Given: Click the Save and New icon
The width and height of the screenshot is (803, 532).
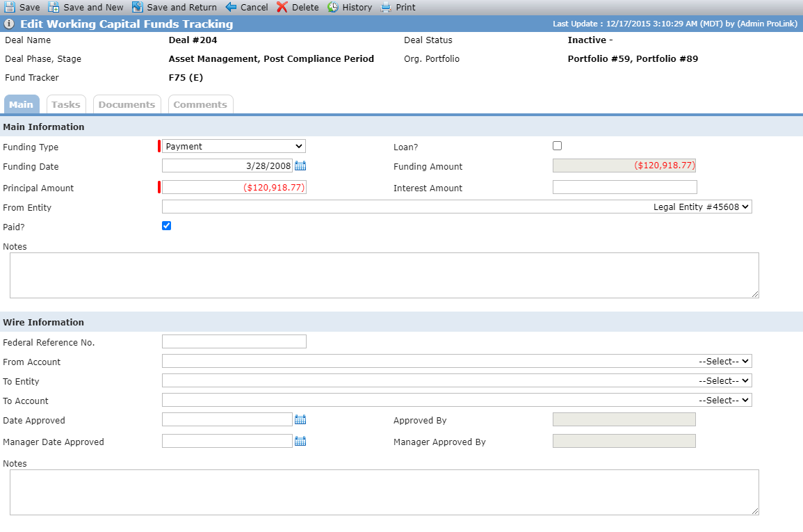Looking at the screenshot, I should (54, 7).
